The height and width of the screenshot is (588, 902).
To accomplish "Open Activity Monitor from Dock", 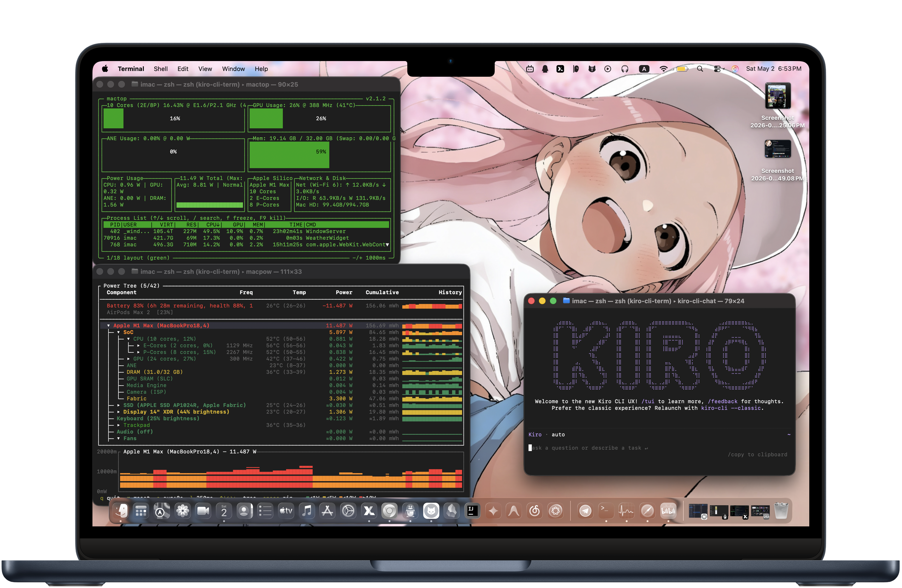I will pos(626,511).
